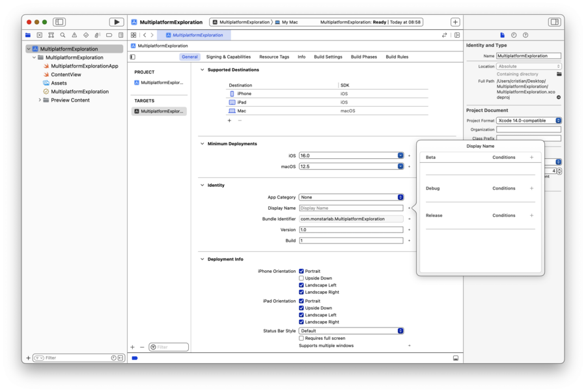The width and height of the screenshot is (586, 392).
Task: Switch to Build Settings tab
Action: pyautogui.click(x=328, y=57)
